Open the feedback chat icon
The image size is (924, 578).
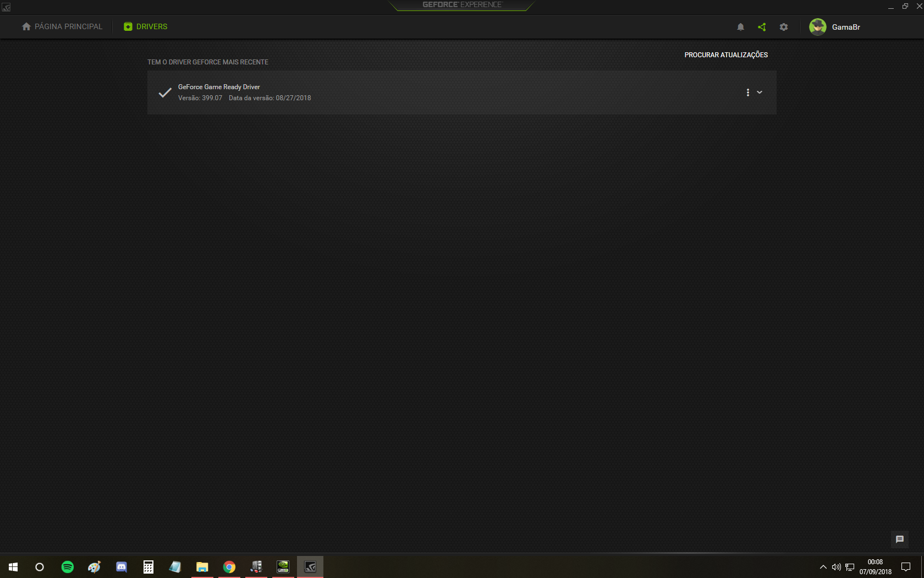[900, 539]
